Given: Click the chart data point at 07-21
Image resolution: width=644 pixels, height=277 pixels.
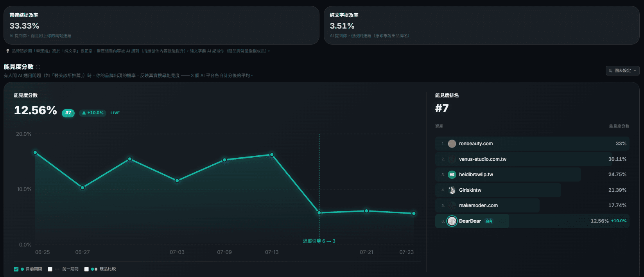Looking at the screenshot, I should (x=366, y=211).
